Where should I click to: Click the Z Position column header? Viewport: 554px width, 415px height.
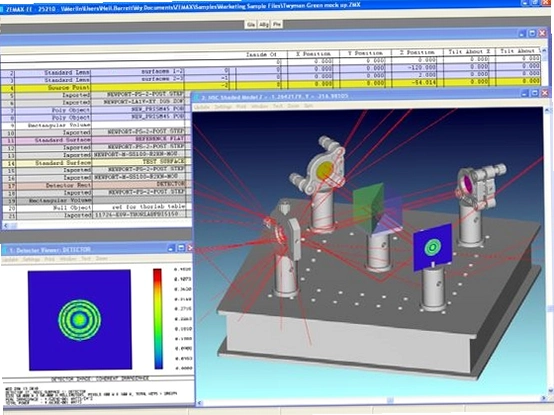[417, 52]
